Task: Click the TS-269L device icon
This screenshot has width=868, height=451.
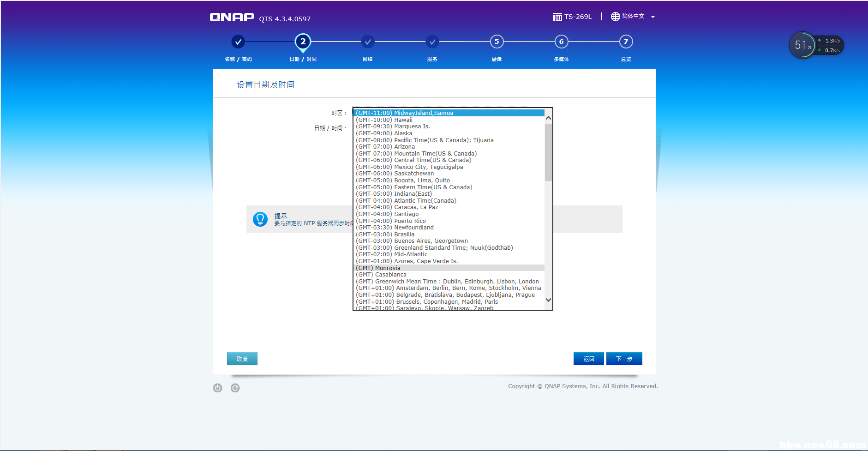Action: 557,17
